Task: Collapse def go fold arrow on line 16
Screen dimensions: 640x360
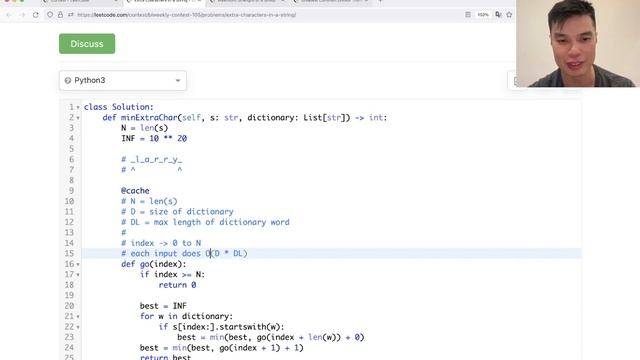Action: point(78,264)
